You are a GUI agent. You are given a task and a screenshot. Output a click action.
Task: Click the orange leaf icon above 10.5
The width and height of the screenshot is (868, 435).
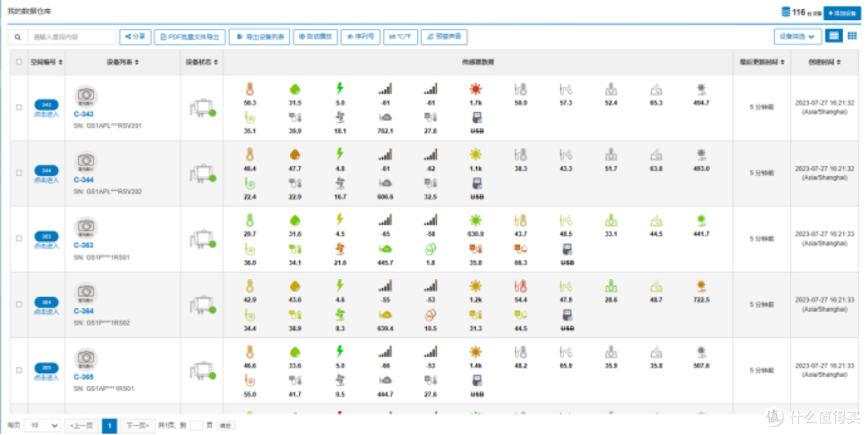click(430, 314)
